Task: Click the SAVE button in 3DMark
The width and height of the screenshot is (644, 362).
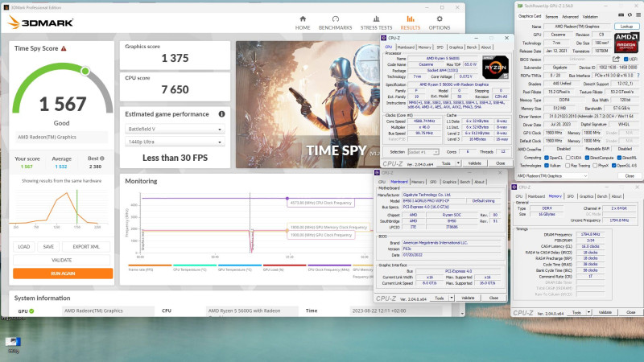Action: (x=48, y=247)
